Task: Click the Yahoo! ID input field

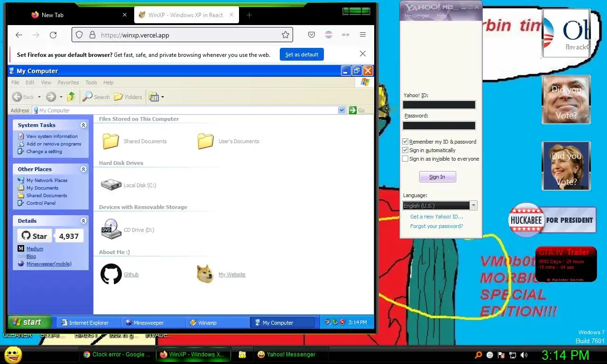Action: click(x=439, y=105)
